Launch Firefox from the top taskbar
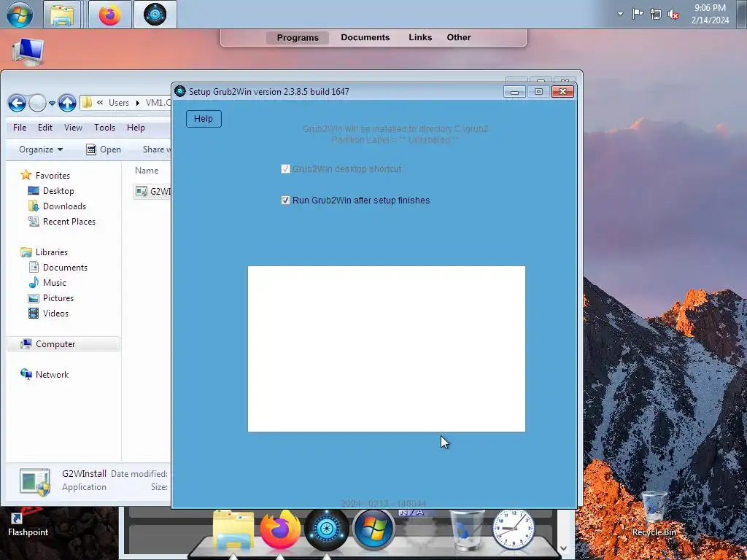This screenshot has width=747, height=560. pyautogui.click(x=110, y=15)
